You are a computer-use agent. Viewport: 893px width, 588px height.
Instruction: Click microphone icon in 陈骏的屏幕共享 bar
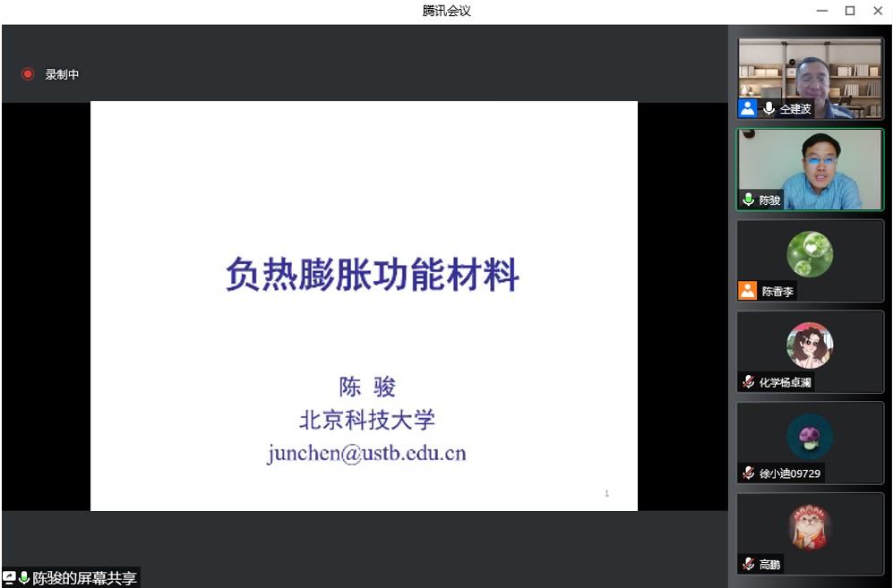point(24,578)
